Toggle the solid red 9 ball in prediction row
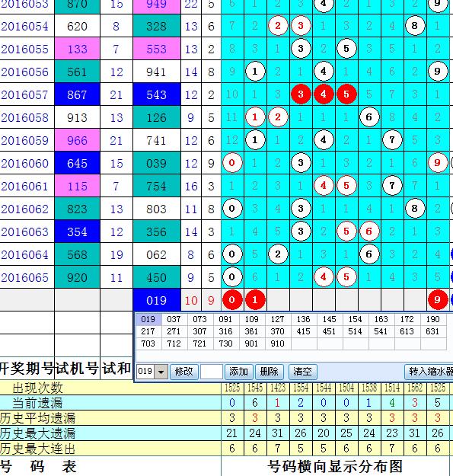Image resolution: width=453 pixels, height=476 pixels. [x=437, y=300]
